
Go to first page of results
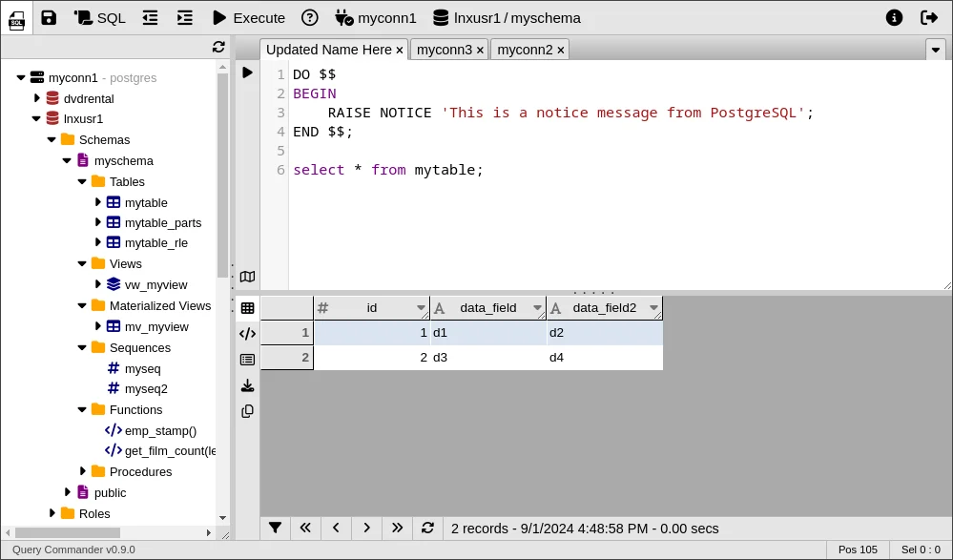305,528
